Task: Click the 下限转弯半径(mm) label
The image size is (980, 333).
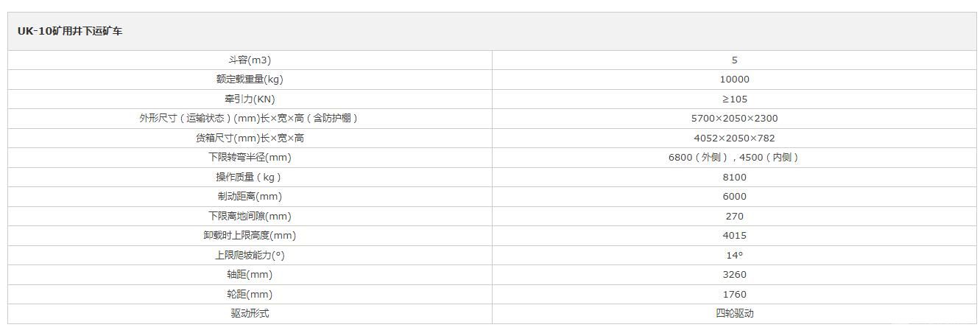Action: [250, 157]
